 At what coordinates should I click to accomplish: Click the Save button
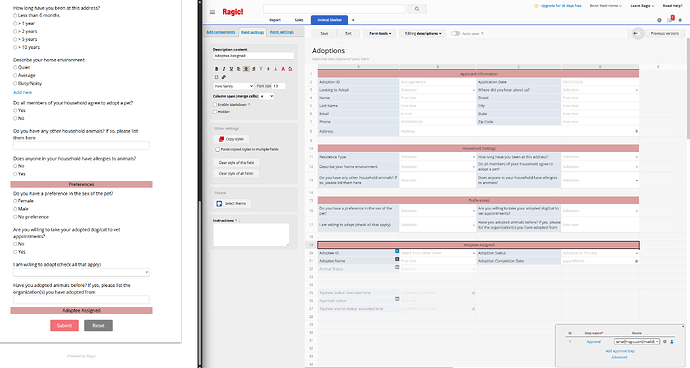[x=324, y=33]
